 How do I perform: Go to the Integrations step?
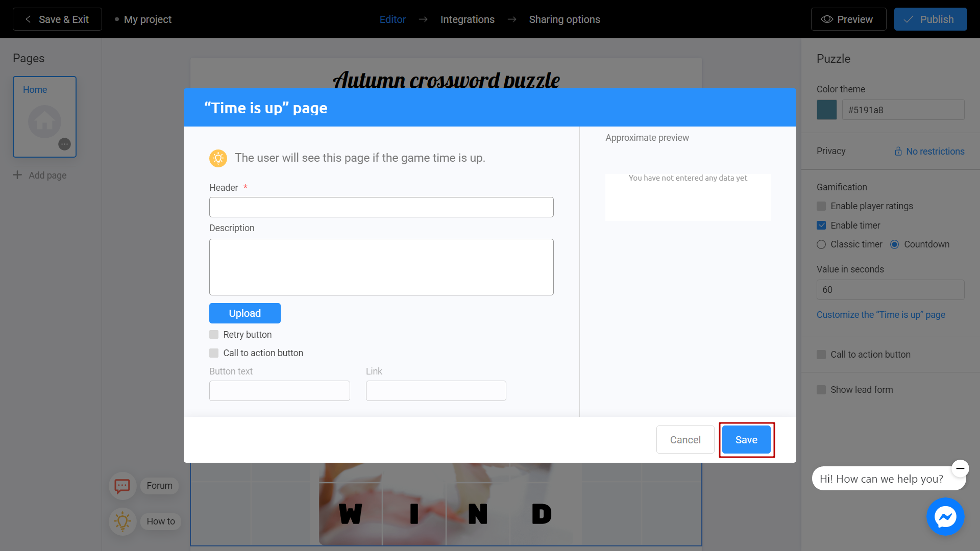point(468,19)
